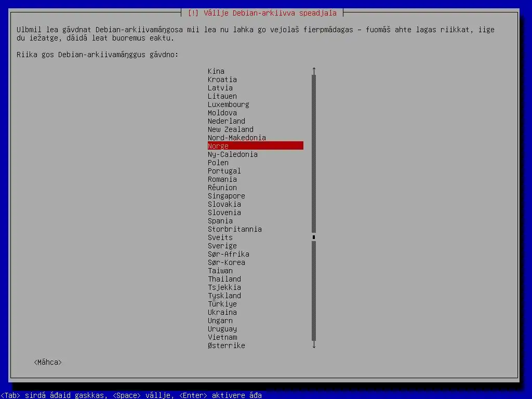Screen dimensions: 532x399
Task: Select Kroatia from the mirror list
Action: [255, 79]
